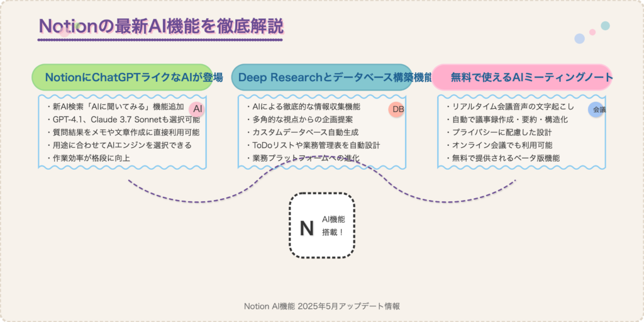Click the line 自動で議事録作成・要約・構造化
644x322 pixels.
pyautogui.click(x=506, y=120)
